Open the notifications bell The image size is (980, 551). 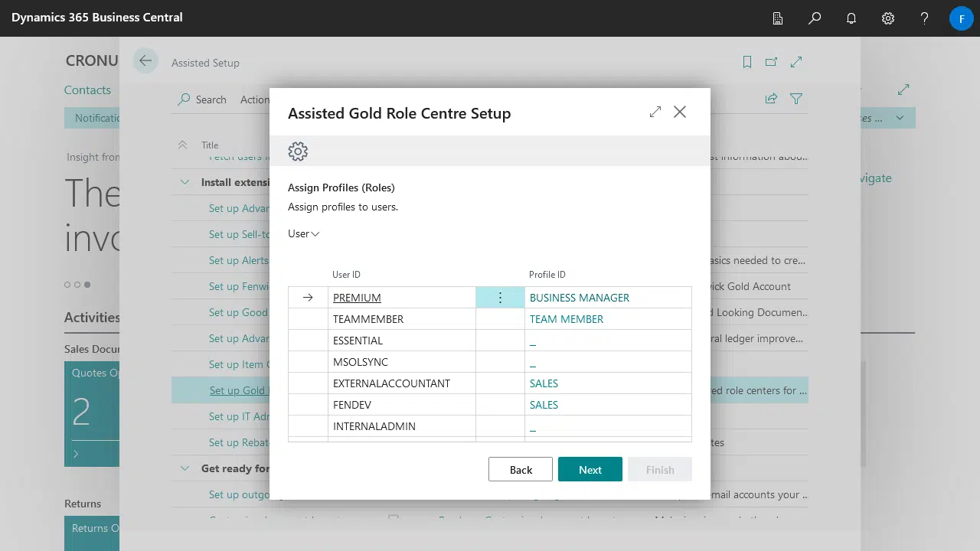(x=851, y=18)
